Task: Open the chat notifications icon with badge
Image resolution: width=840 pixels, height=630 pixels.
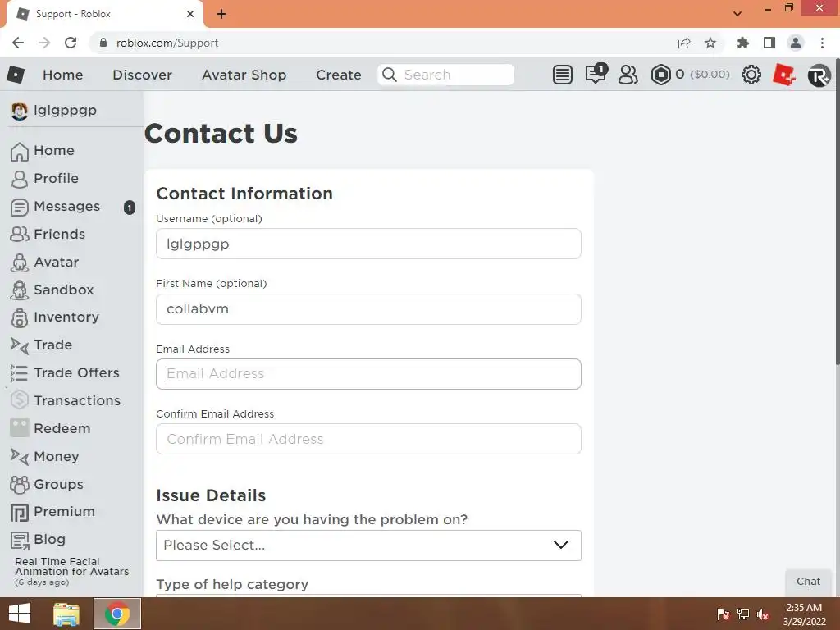Action: [596, 73]
